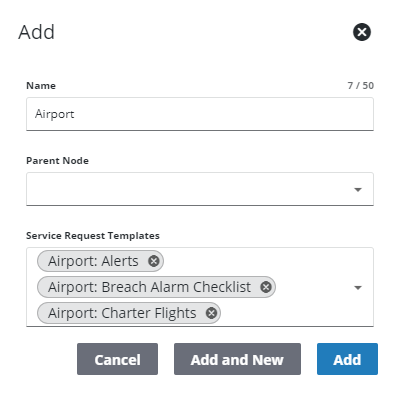Click the Name field label
The image size is (396, 394).
[x=41, y=86]
